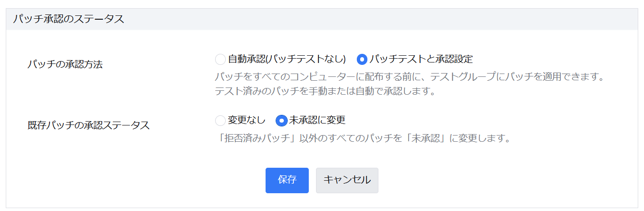The image size is (644, 211).
Task: Click the パッチ承認のステータス header title
Action: [69, 20]
